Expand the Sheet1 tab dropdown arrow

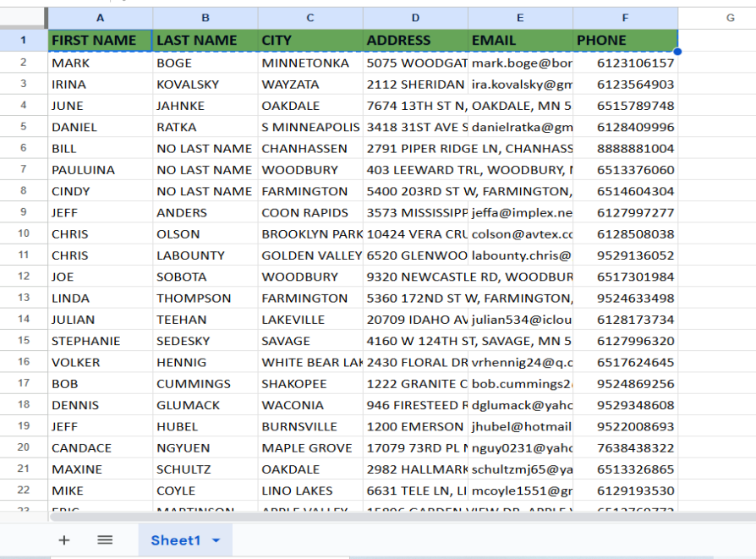(x=216, y=540)
